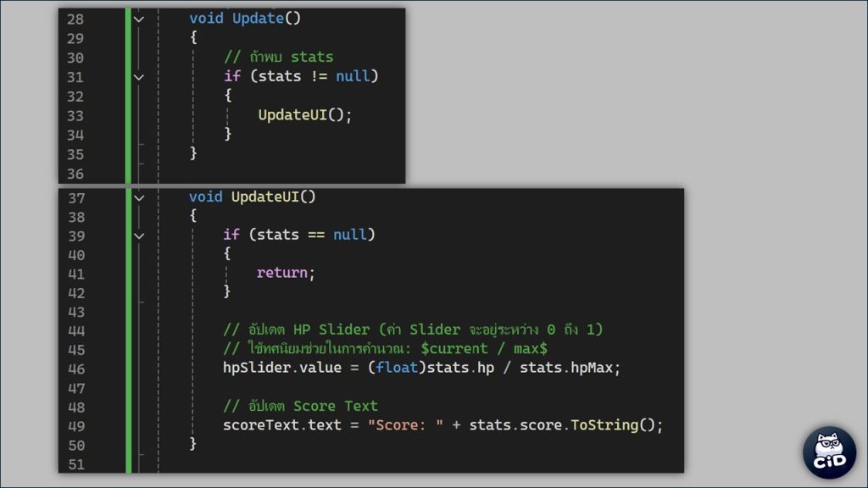Click line number 46 in the gutter
The width and height of the screenshot is (868, 488).
click(75, 369)
